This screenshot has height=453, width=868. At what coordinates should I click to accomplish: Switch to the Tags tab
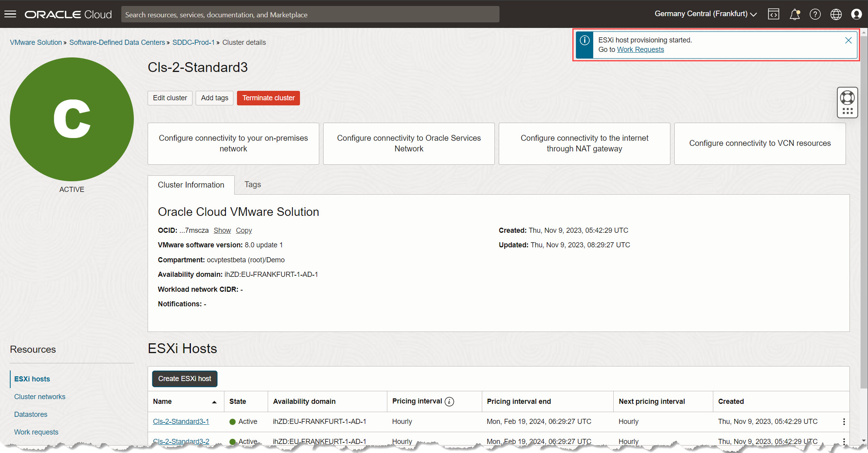[252, 184]
